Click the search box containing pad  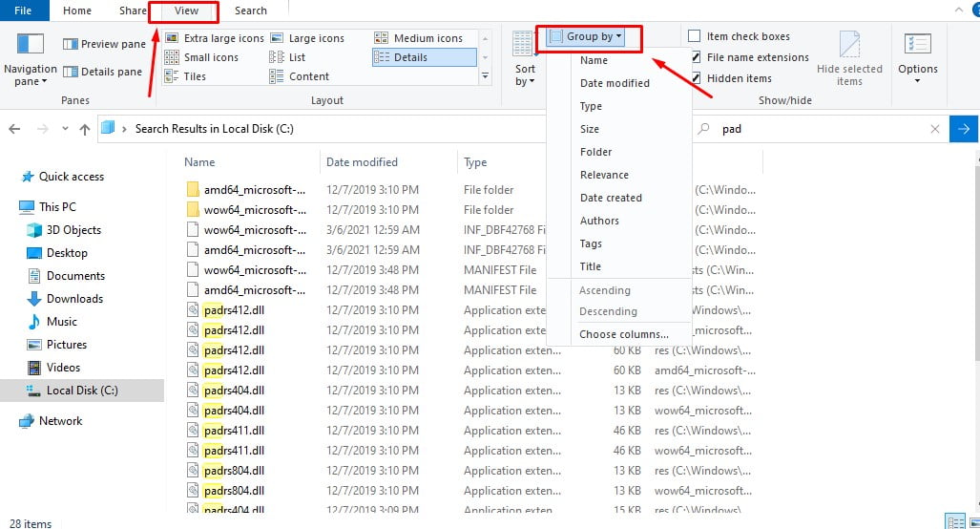[x=819, y=129]
